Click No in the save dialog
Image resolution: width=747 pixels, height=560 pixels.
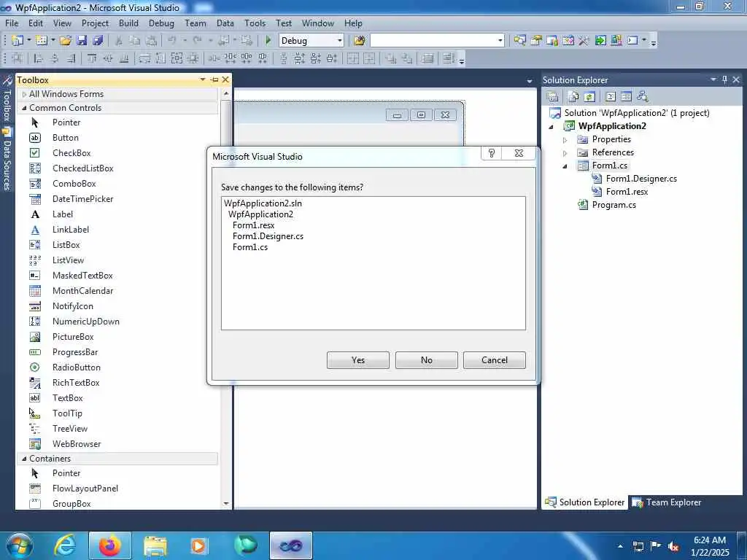click(x=426, y=360)
